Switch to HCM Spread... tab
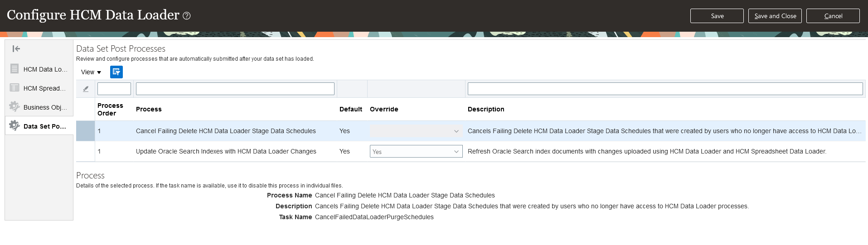This screenshot has width=868, height=245. [44, 88]
